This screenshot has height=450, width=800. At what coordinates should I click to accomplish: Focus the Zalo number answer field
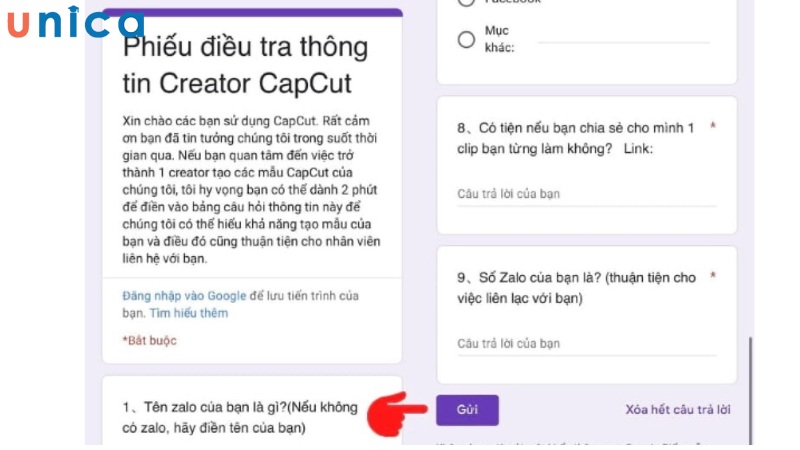point(587,344)
